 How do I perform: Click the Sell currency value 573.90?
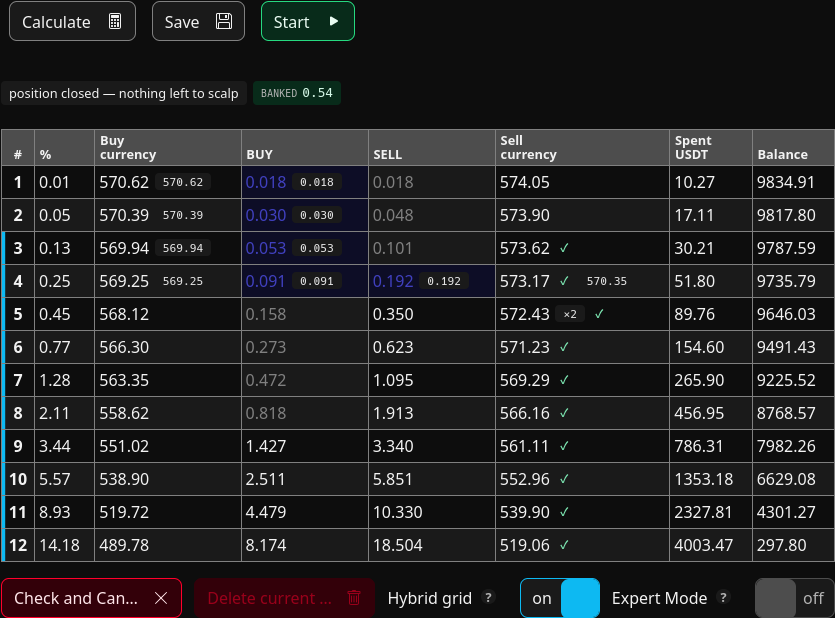[x=525, y=215]
